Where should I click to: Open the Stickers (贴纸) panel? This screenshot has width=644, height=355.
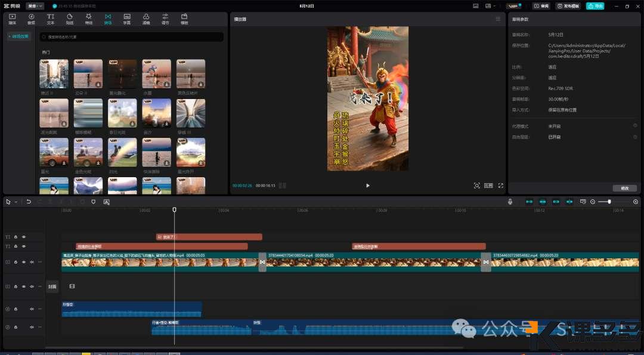[70, 18]
